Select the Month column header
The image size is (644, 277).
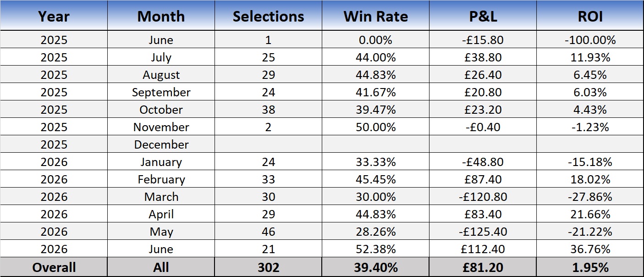click(x=161, y=17)
